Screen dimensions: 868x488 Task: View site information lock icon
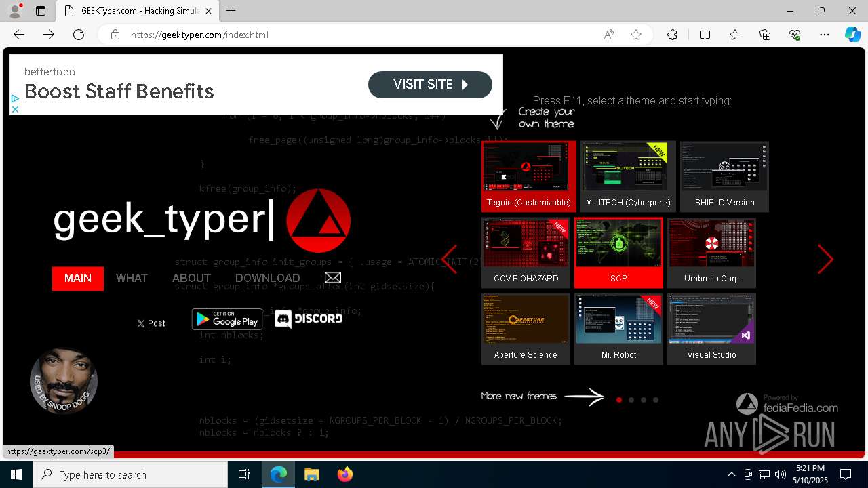pos(115,35)
